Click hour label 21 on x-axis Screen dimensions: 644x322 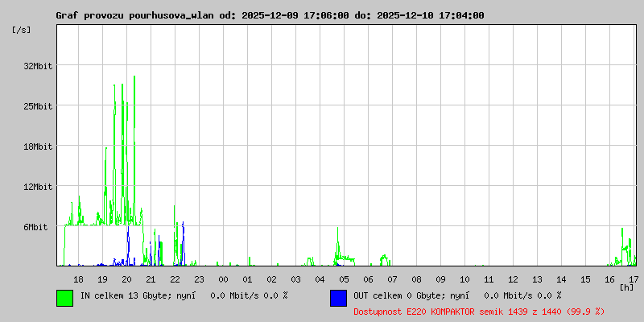coord(151,279)
